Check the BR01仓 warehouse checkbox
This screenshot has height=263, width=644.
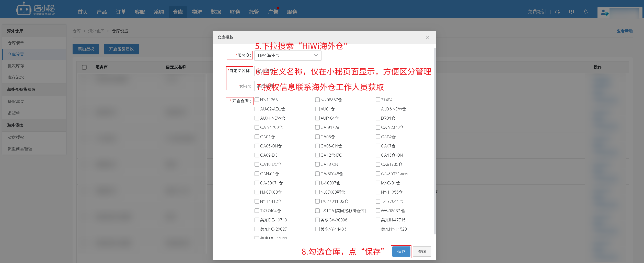pyautogui.click(x=378, y=118)
